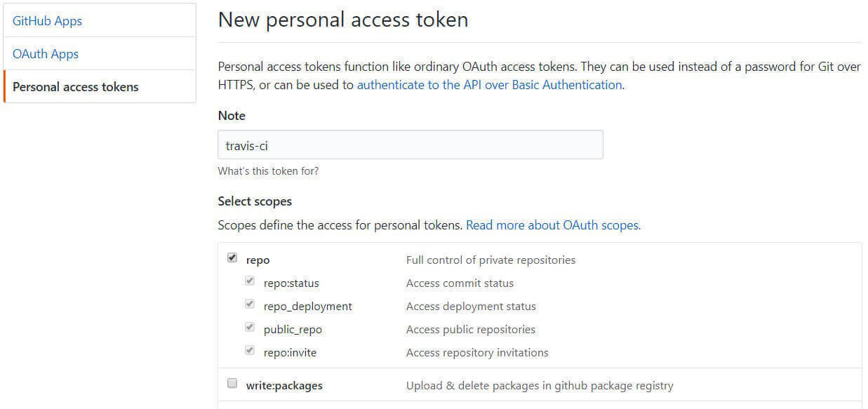The height and width of the screenshot is (409, 868).
Task: Click the New personal access token heading
Action: [343, 20]
